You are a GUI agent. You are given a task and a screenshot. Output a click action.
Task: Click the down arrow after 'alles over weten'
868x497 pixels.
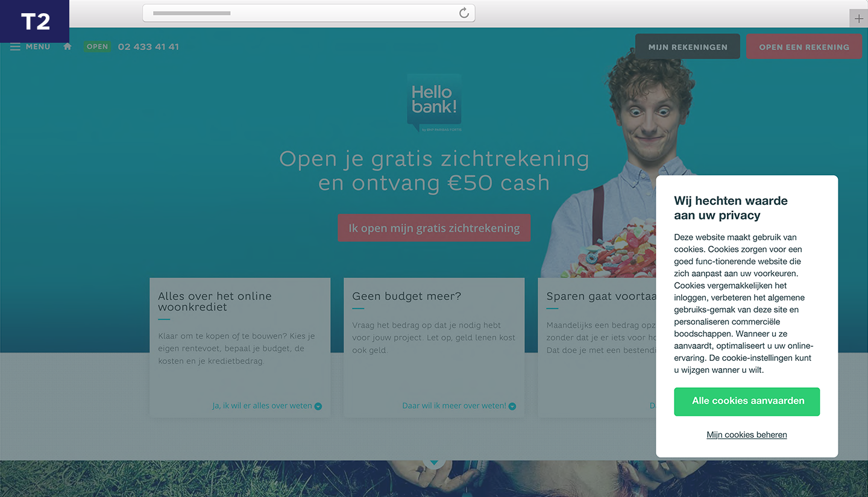coord(318,407)
